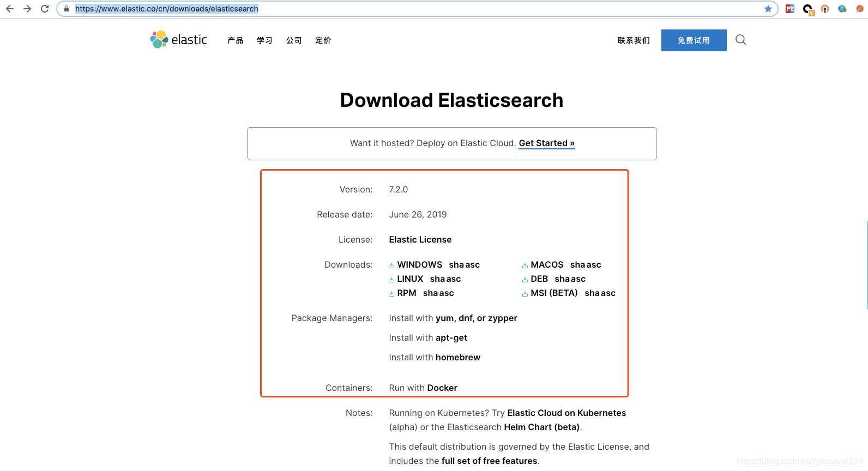868x471 pixels.
Task: Open the yum, dnf, or zypper install link
Action: (x=477, y=318)
